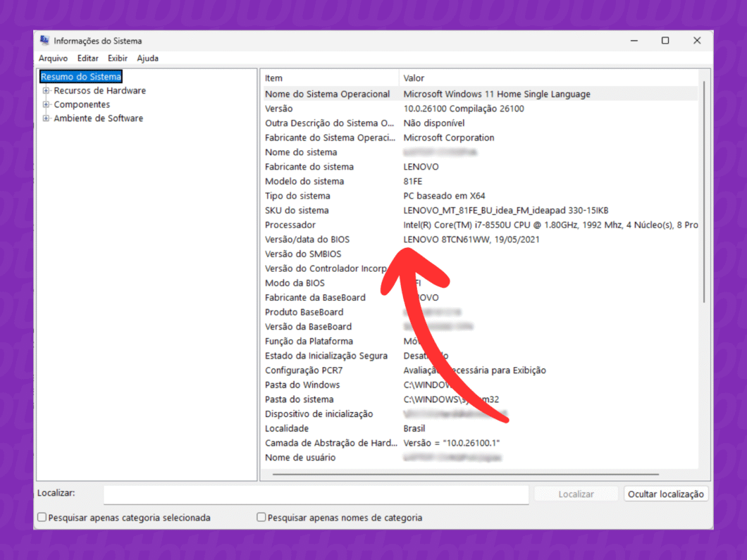Click the Localizar button

576,494
